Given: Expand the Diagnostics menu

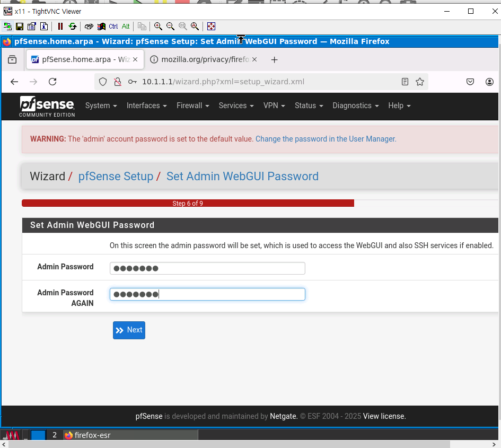Looking at the screenshot, I should tap(356, 106).
